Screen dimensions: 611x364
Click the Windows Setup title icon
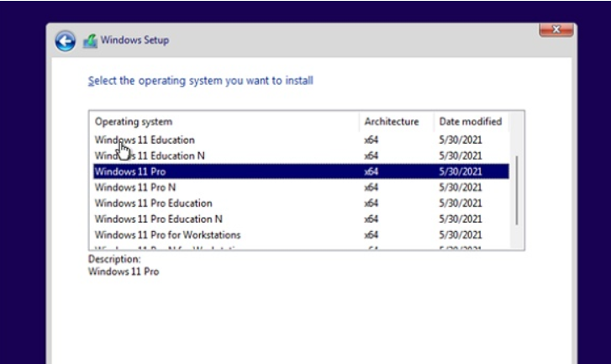point(90,40)
